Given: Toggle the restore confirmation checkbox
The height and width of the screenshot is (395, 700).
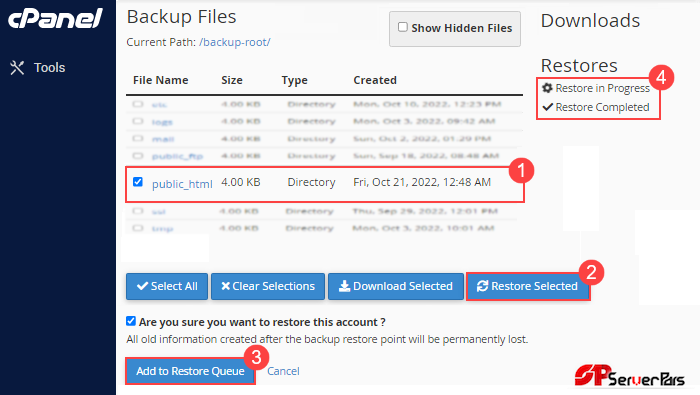Looking at the screenshot, I should coord(131,321).
